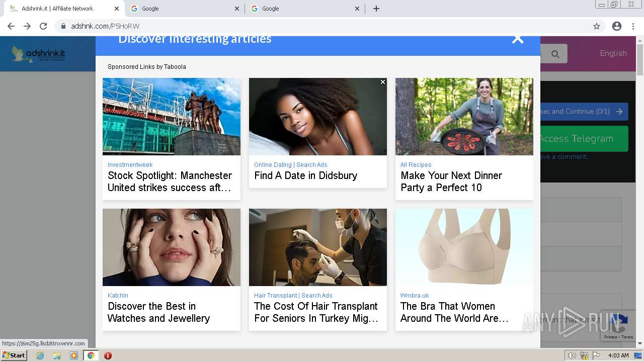Open the English language selector
Screen dimensions: 644x362
click(x=613, y=53)
